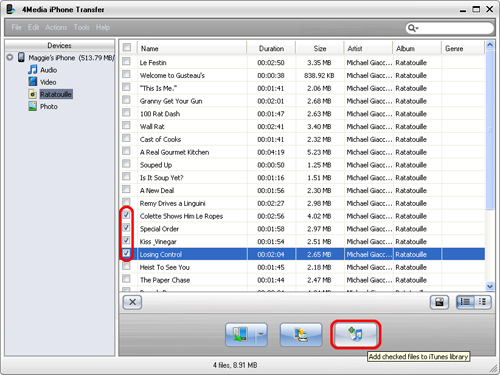The image size is (500, 375).
Task: Click the scrollbar down arrow
Action: pos(490,286)
